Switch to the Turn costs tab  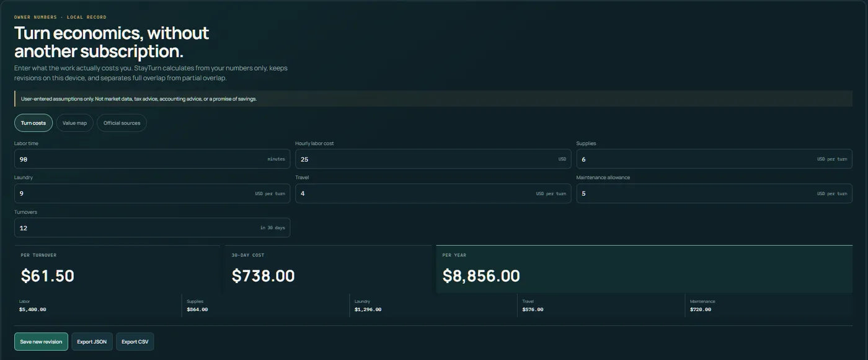click(x=33, y=123)
